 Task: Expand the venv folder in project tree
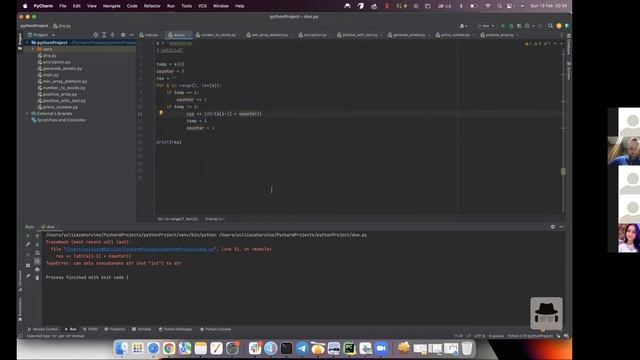pos(33,49)
